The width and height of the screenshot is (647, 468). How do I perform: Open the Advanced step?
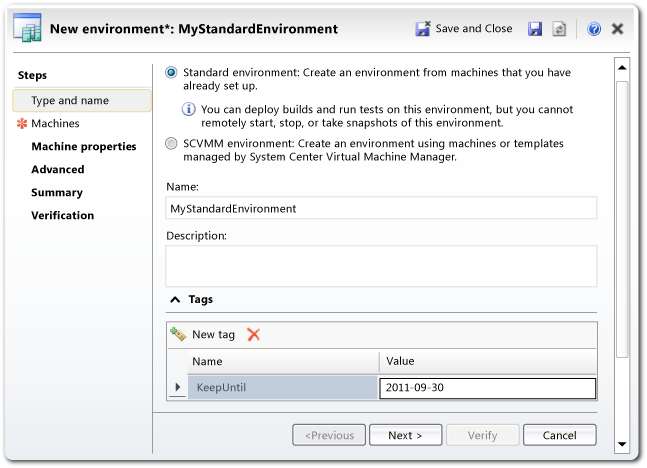[58, 169]
